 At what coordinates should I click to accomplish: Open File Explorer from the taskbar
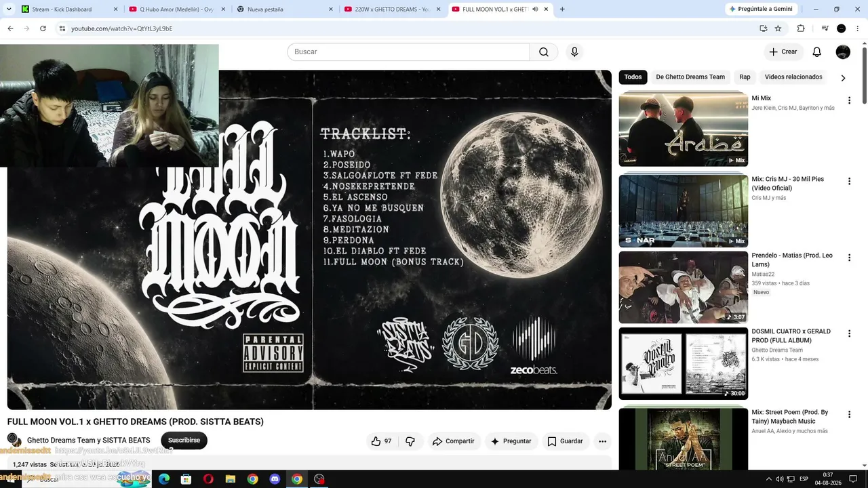230,479
